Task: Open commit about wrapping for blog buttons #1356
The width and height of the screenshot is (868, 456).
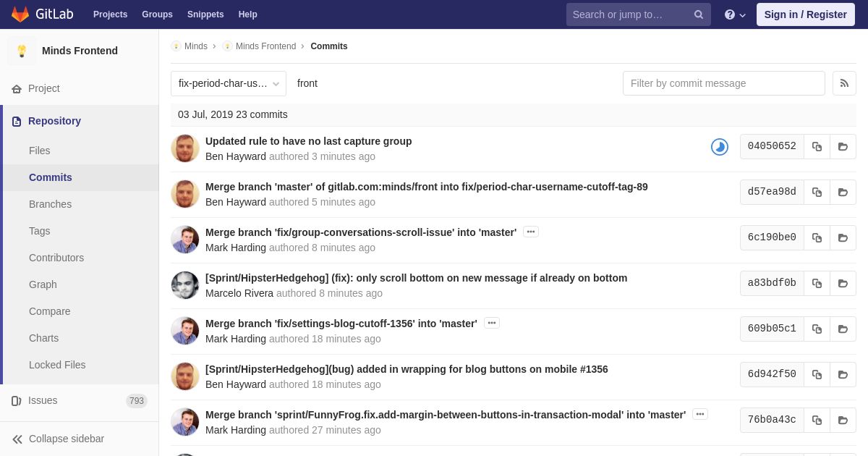Action: [x=407, y=369]
